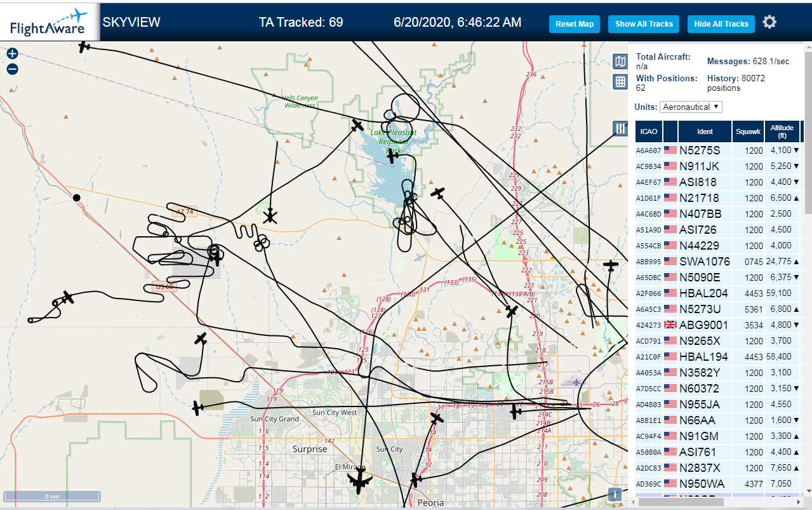Select the ABG9001 ident
812x510 pixels.
[703, 325]
